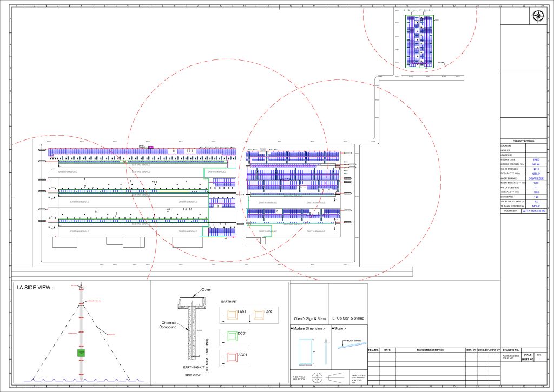This screenshot has width=554, height=392.
Task: Click the REVISION DESCRIPTION column header
Action: click(430, 349)
